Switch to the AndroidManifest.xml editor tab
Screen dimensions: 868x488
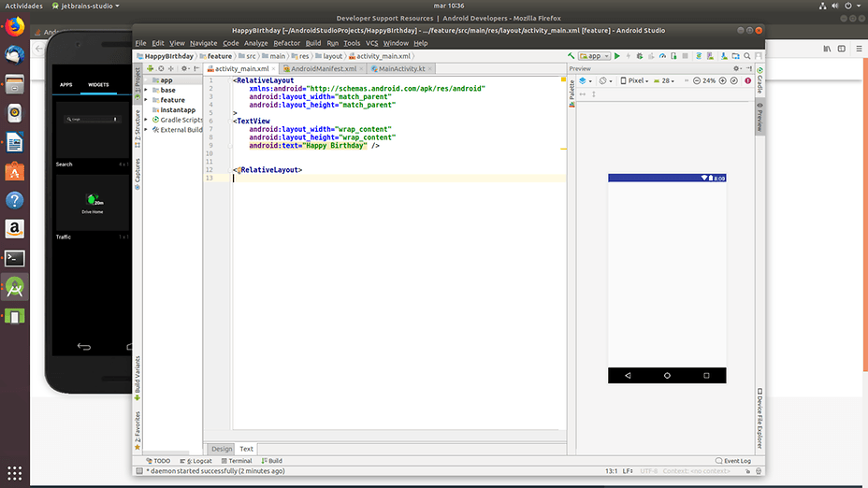coord(324,68)
